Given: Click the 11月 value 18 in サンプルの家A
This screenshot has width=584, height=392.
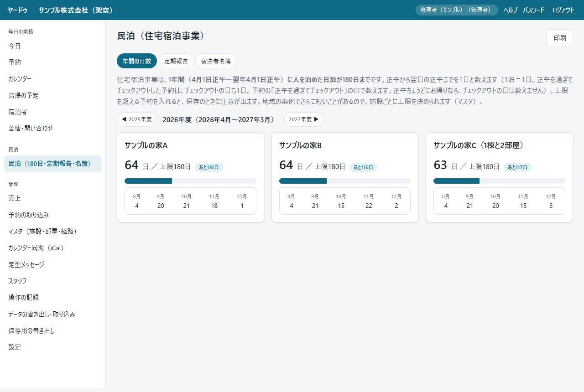Looking at the screenshot, I should tap(214, 206).
